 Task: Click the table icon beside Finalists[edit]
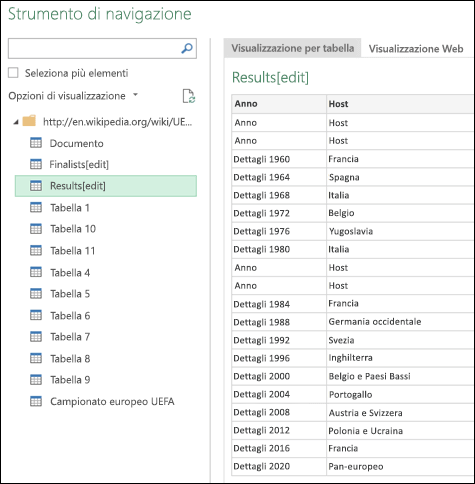pyautogui.click(x=36, y=164)
